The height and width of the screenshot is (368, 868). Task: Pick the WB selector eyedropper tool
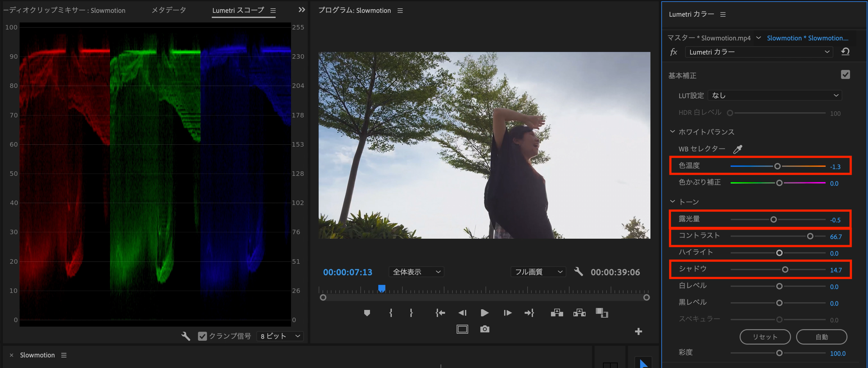coord(738,149)
